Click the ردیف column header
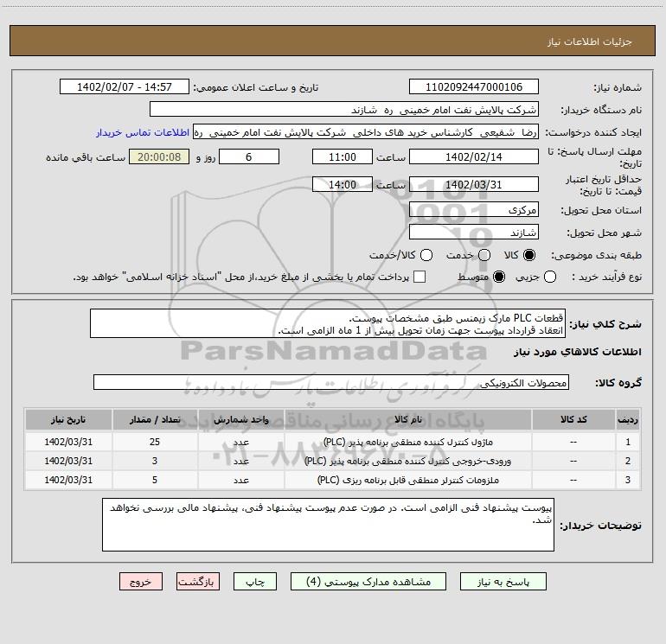666x644 pixels. (628, 419)
